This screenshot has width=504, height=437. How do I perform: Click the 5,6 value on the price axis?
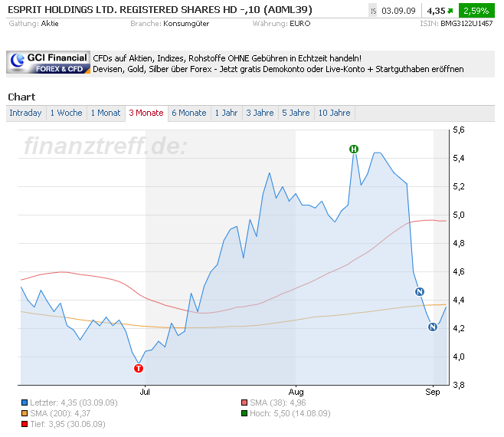tap(459, 130)
